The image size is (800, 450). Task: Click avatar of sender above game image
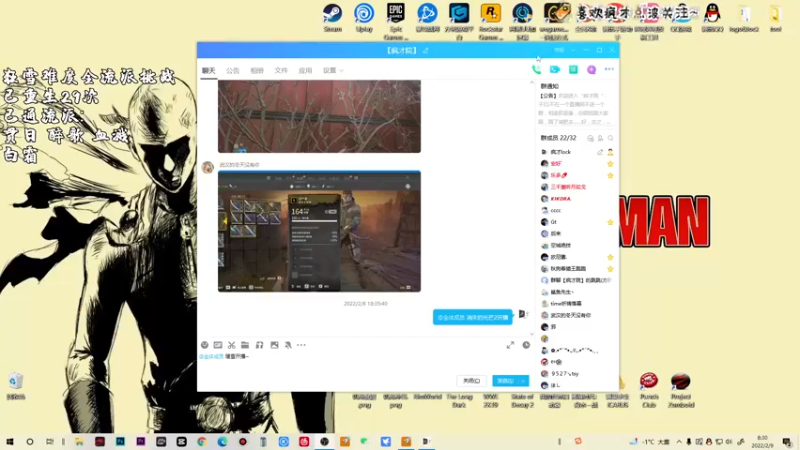208,167
